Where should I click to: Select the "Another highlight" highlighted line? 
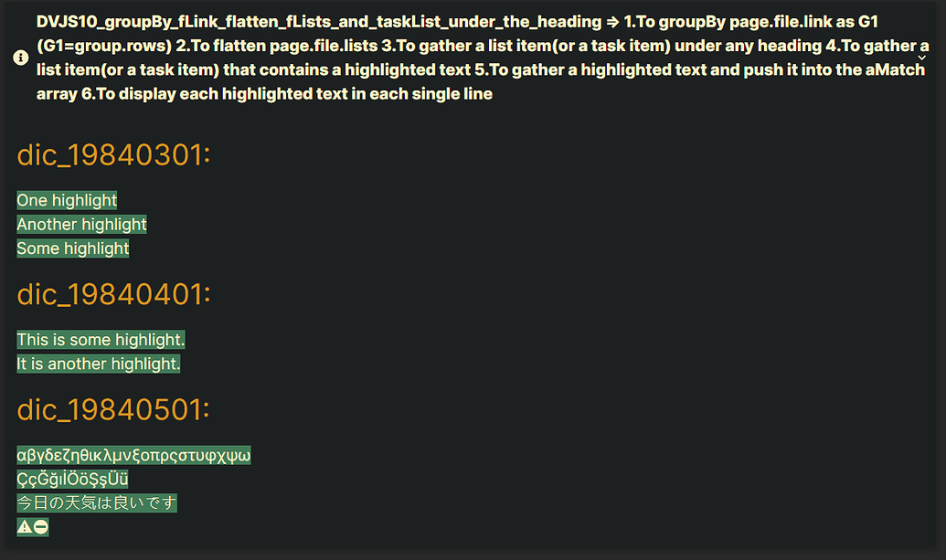click(82, 224)
